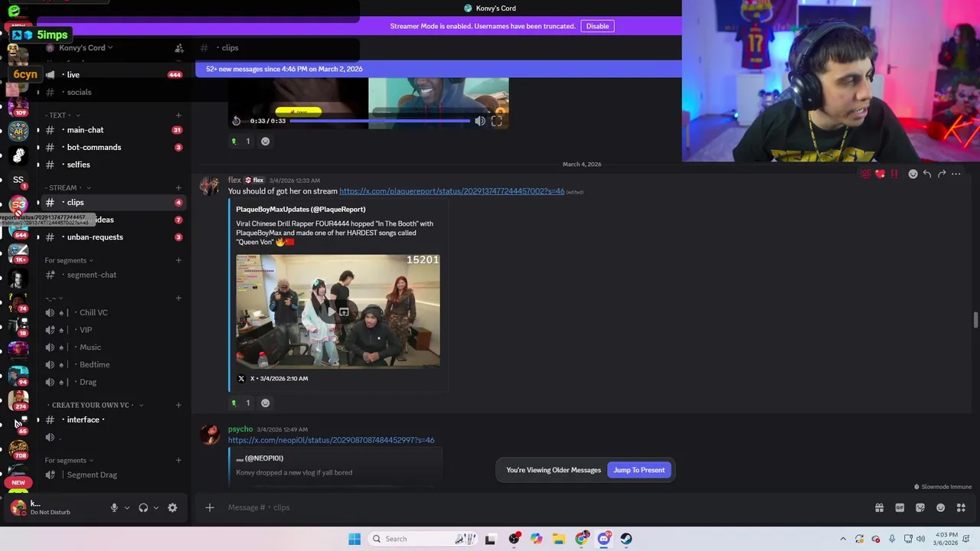Click the Windows Start button
The width and height of the screenshot is (980, 551).
click(x=354, y=539)
